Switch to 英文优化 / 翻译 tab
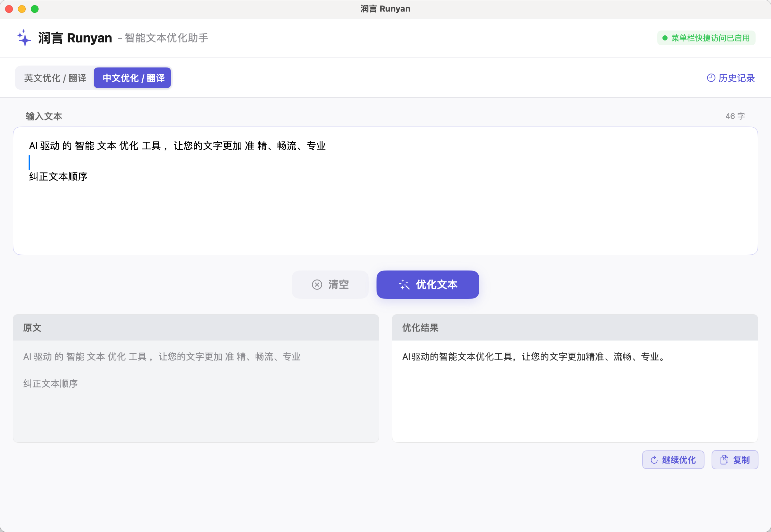This screenshot has height=532, width=771. (x=55, y=78)
